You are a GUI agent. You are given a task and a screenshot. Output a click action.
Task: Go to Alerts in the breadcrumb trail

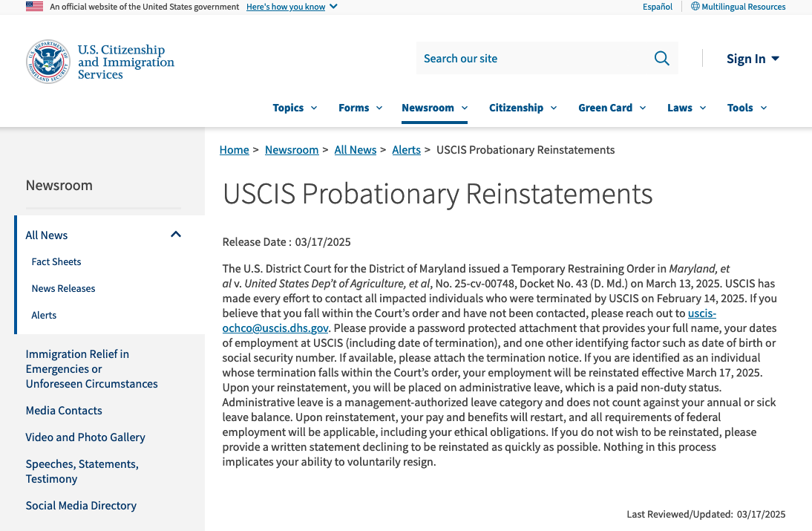pyautogui.click(x=406, y=150)
